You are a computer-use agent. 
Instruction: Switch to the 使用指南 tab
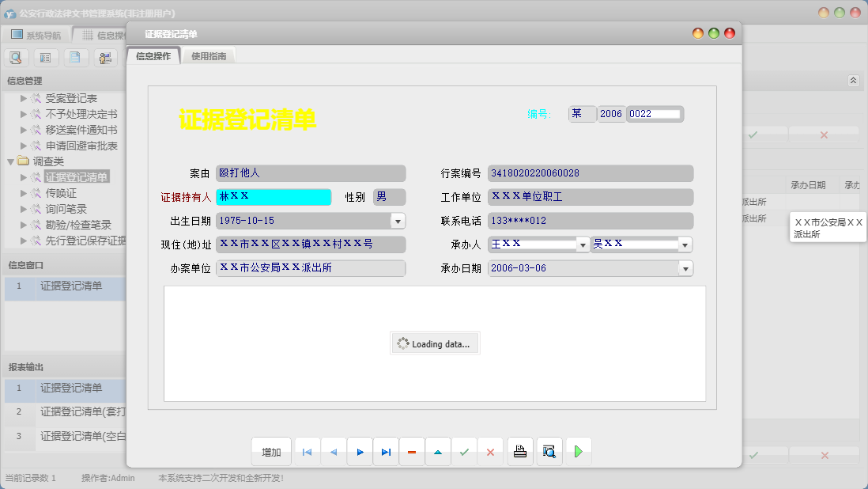pyautogui.click(x=209, y=56)
